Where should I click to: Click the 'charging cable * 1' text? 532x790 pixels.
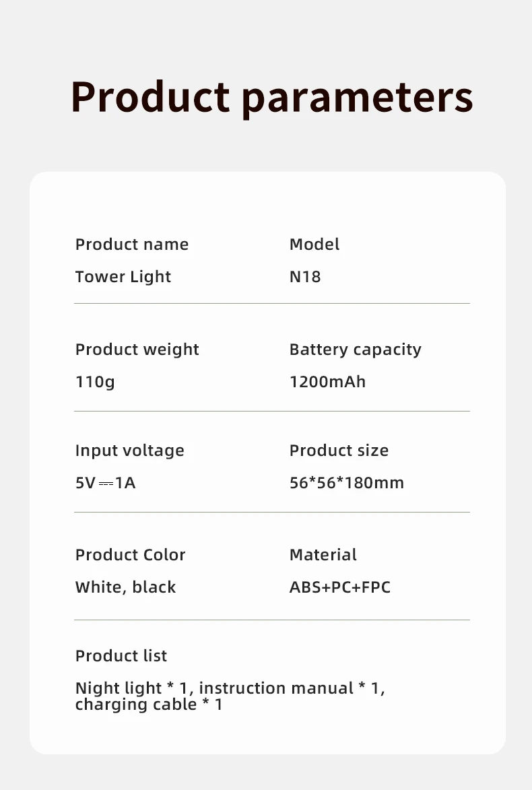coord(148,704)
